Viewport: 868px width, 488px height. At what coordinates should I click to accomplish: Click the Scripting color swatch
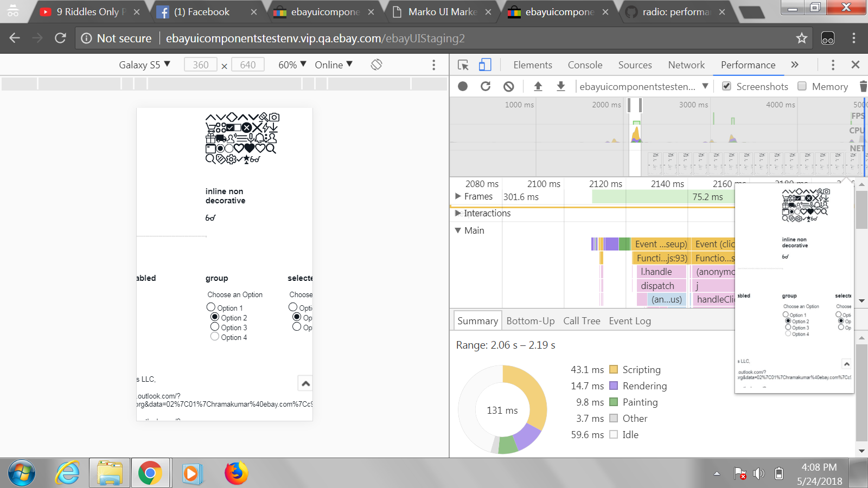614,369
